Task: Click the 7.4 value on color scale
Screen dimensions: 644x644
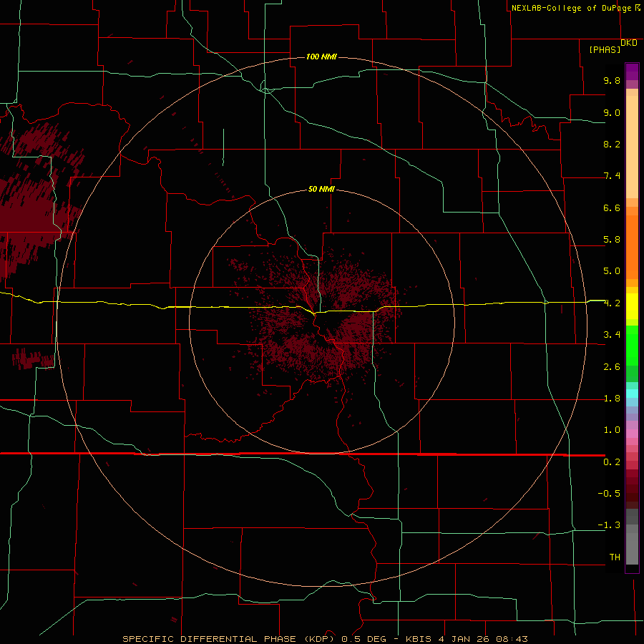Action: click(612, 176)
